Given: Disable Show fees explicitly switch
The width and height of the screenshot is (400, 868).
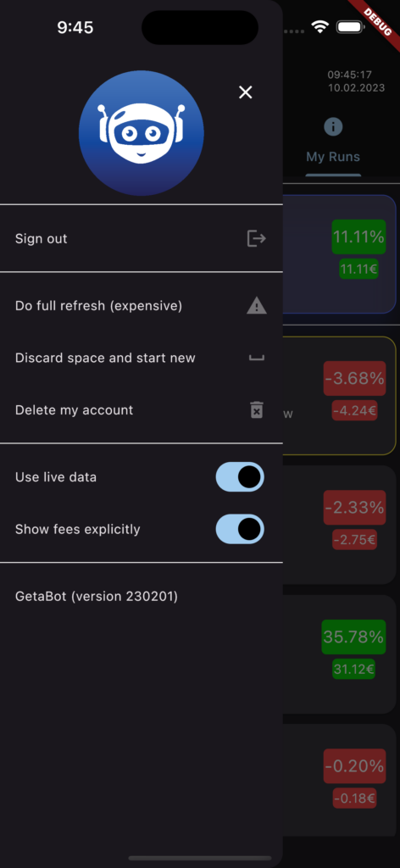Looking at the screenshot, I should [x=240, y=529].
